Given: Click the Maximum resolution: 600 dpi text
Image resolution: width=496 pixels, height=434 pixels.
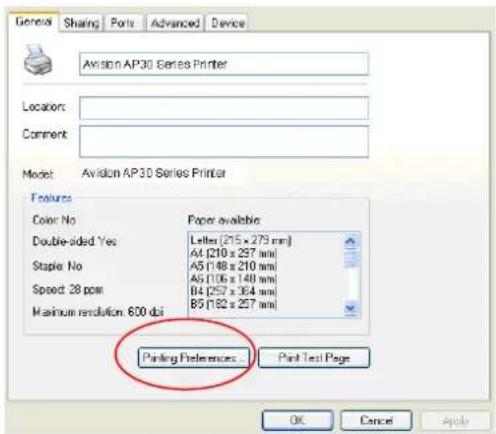Looking at the screenshot, I should (x=98, y=312).
